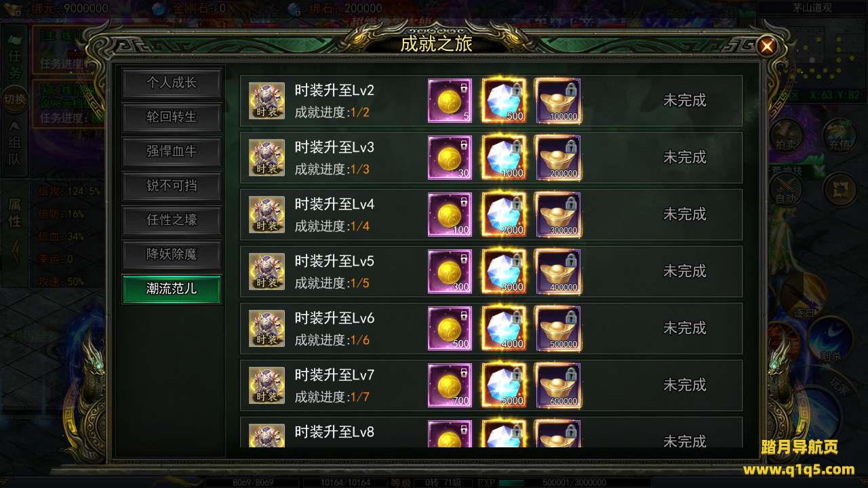Close the 成就之旅 achievement window
The width and height of the screenshot is (868, 488).
767,46
